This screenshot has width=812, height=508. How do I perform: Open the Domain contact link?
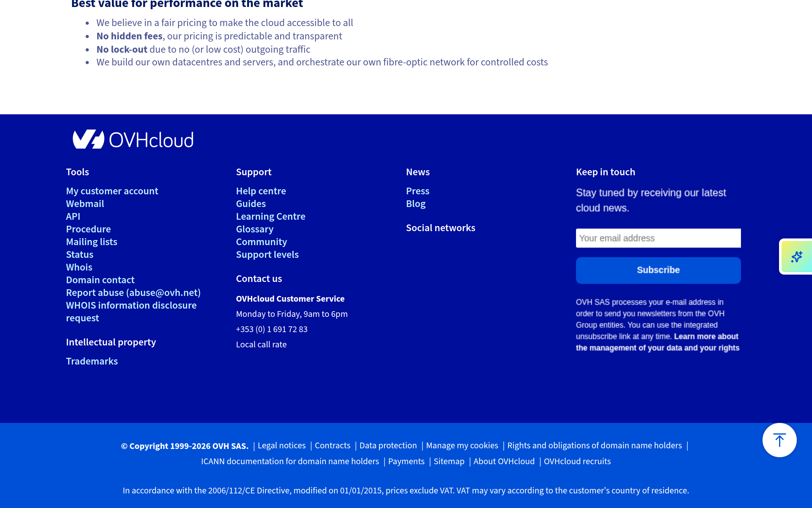(x=100, y=280)
